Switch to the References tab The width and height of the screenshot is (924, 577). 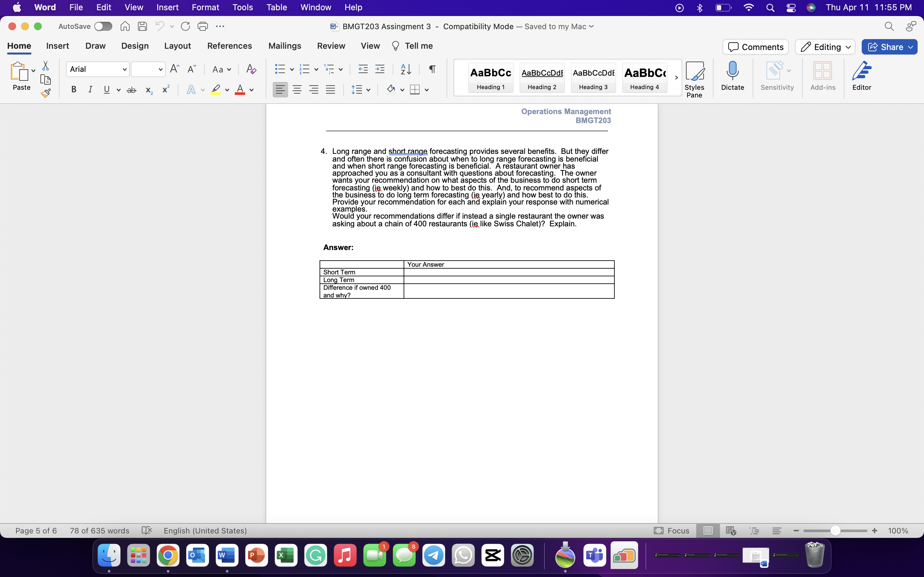pos(229,46)
